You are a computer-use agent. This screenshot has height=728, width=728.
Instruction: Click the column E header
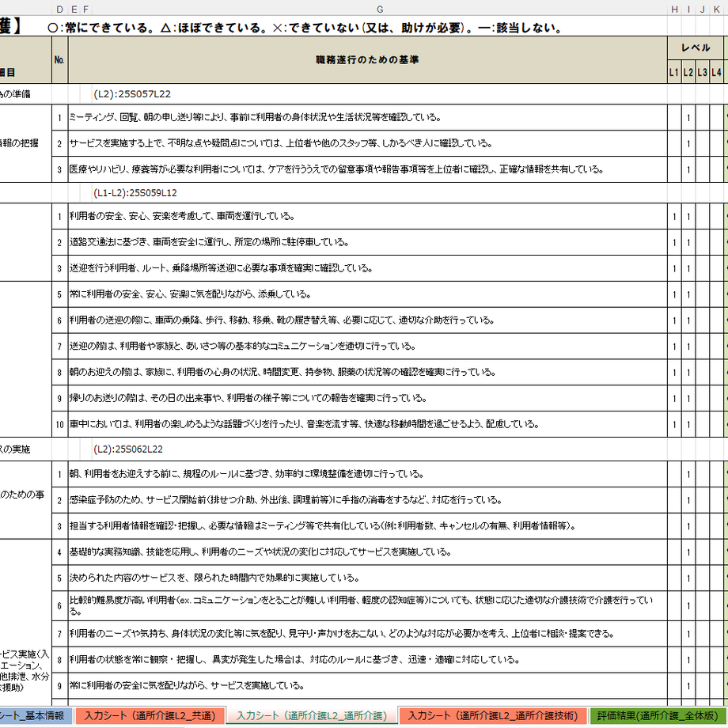74,9
